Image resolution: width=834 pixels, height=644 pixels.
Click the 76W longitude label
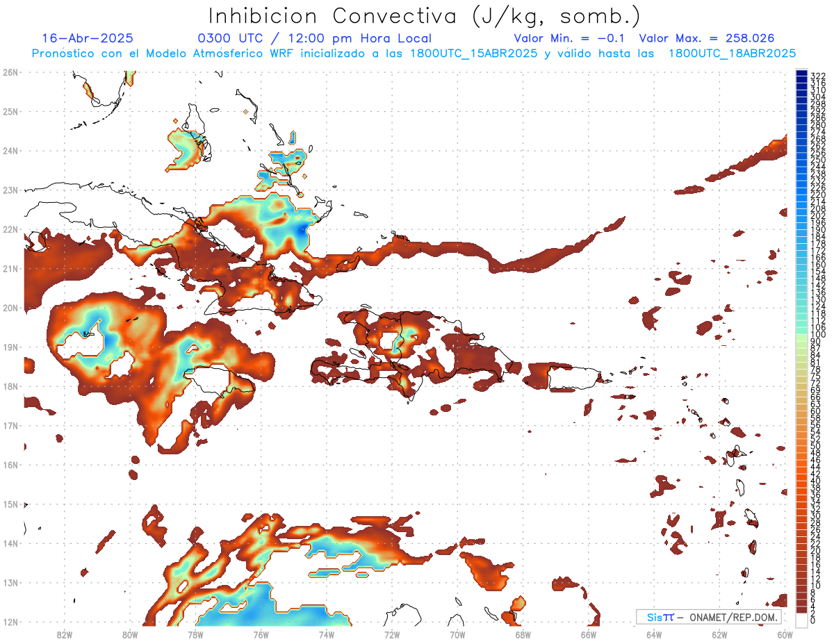(261, 634)
